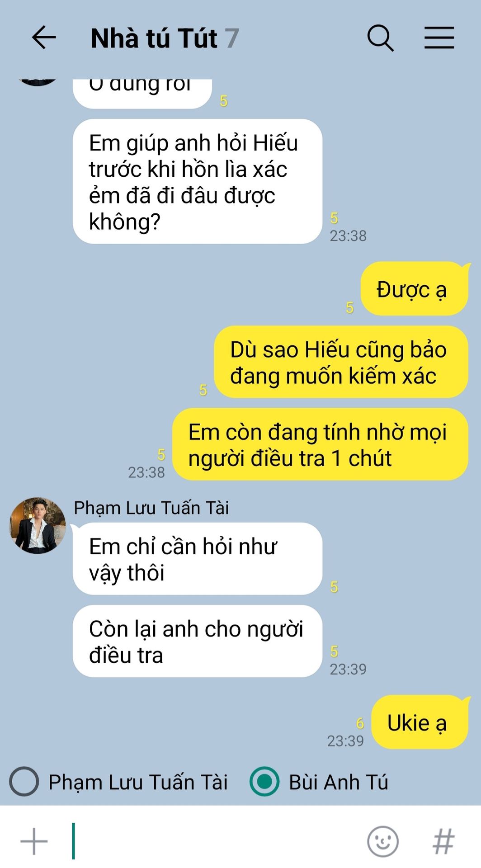Select the Phạm Lưu Tuấn Tài radio button
The height and width of the screenshot is (868, 481).
[x=24, y=781]
